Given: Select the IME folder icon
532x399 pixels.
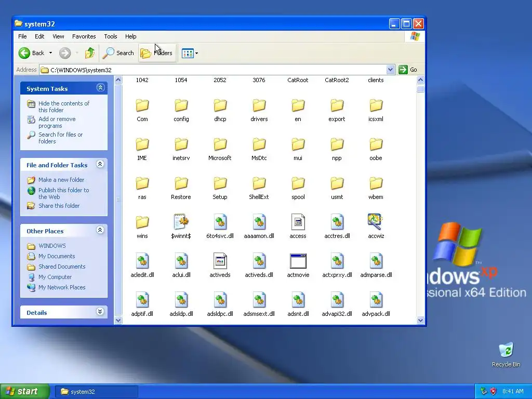Looking at the screenshot, I should pyautogui.click(x=142, y=144).
